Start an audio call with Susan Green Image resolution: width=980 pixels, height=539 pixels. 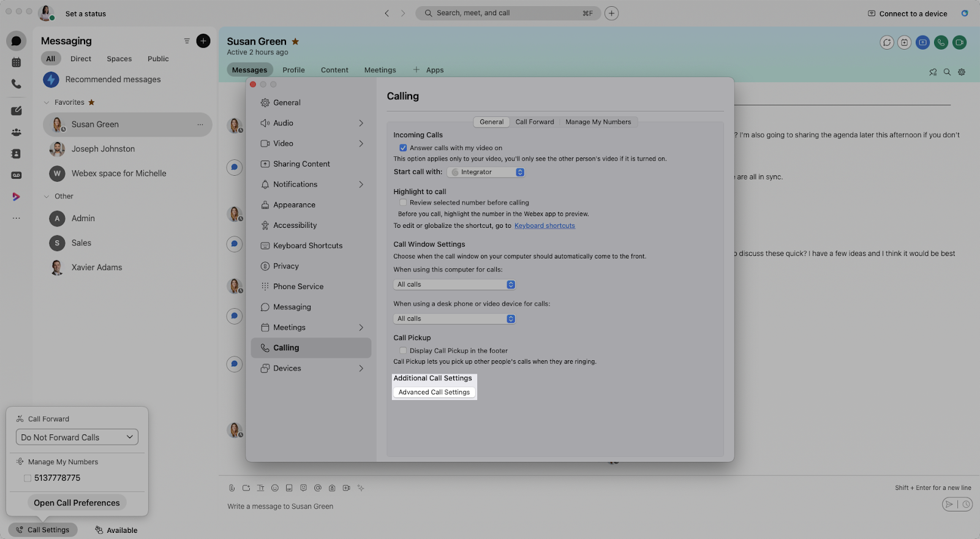click(941, 42)
